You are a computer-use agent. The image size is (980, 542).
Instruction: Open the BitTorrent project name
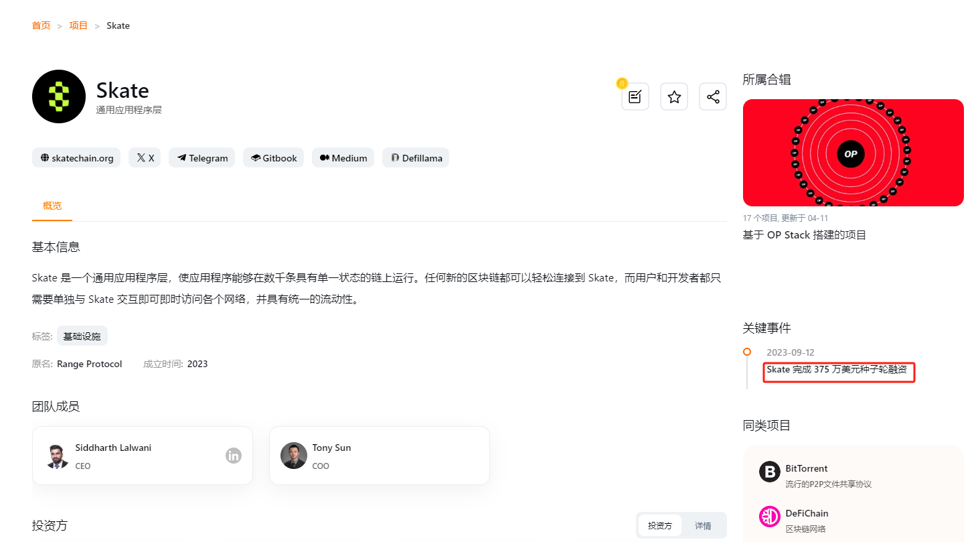[x=807, y=468]
